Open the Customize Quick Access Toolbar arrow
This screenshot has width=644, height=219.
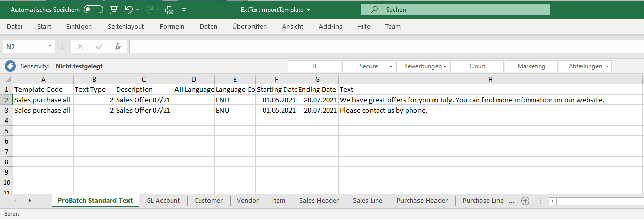click(184, 10)
